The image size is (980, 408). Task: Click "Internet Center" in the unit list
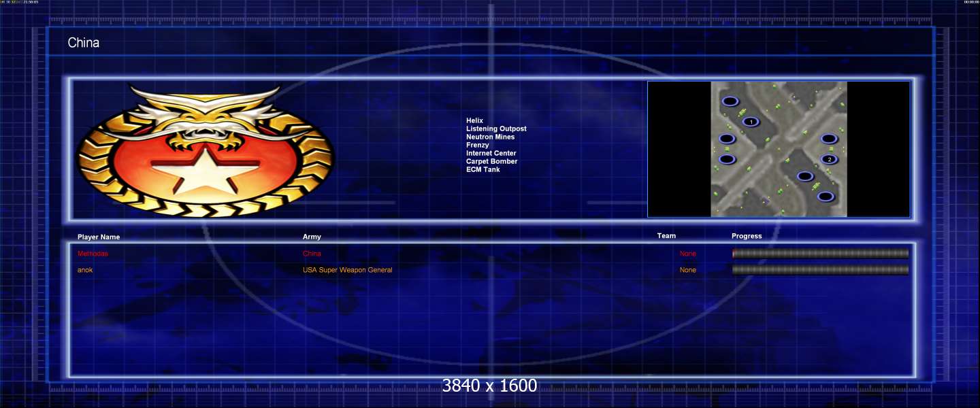tap(491, 154)
